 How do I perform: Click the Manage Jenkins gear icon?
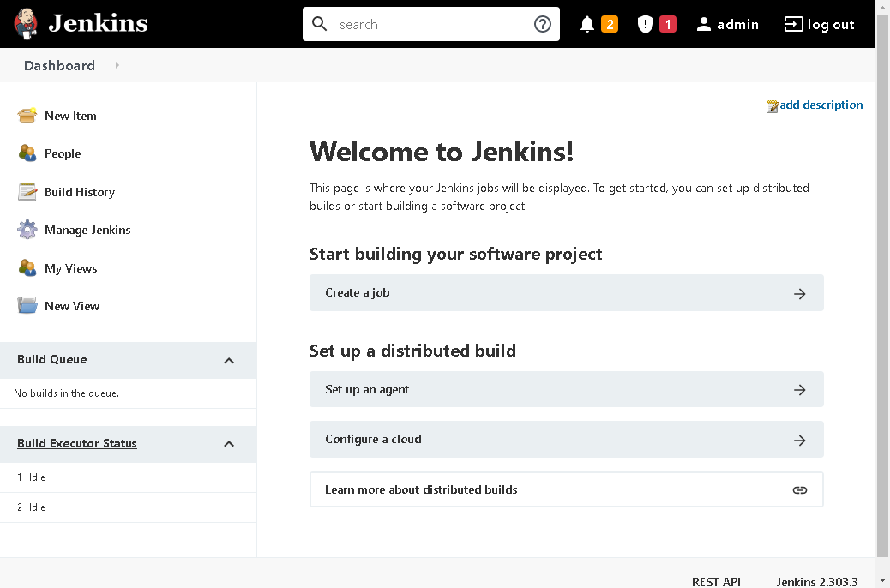[27, 230]
